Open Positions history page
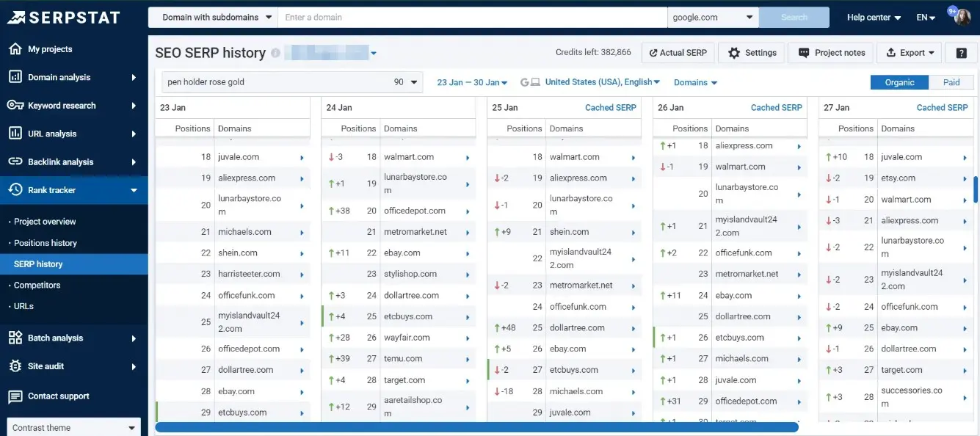Screen dimensions: 980x436 [x=46, y=243]
